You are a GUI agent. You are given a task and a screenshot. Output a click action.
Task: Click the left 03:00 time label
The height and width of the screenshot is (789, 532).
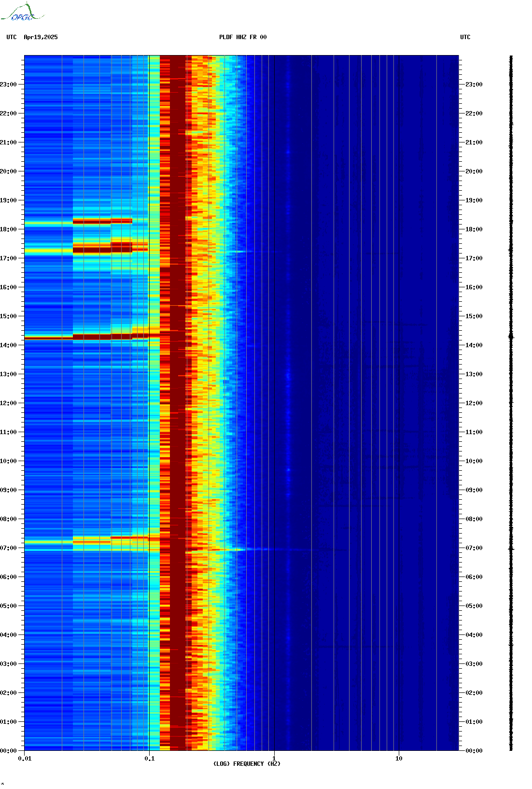[8, 664]
